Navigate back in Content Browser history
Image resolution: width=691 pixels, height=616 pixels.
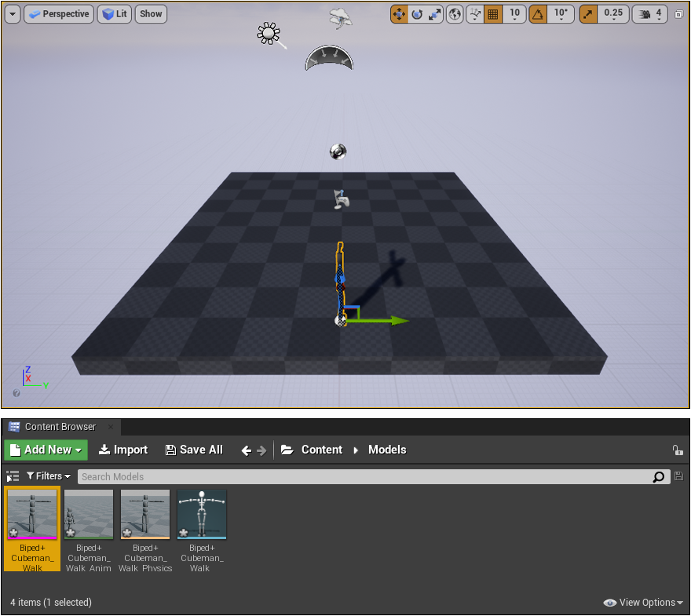pyautogui.click(x=247, y=450)
